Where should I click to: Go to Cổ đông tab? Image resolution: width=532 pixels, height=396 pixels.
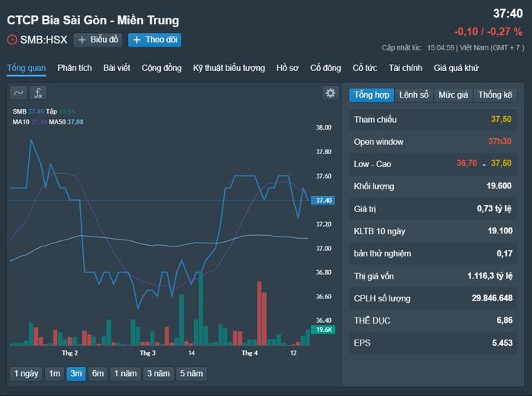click(x=325, y=68)
